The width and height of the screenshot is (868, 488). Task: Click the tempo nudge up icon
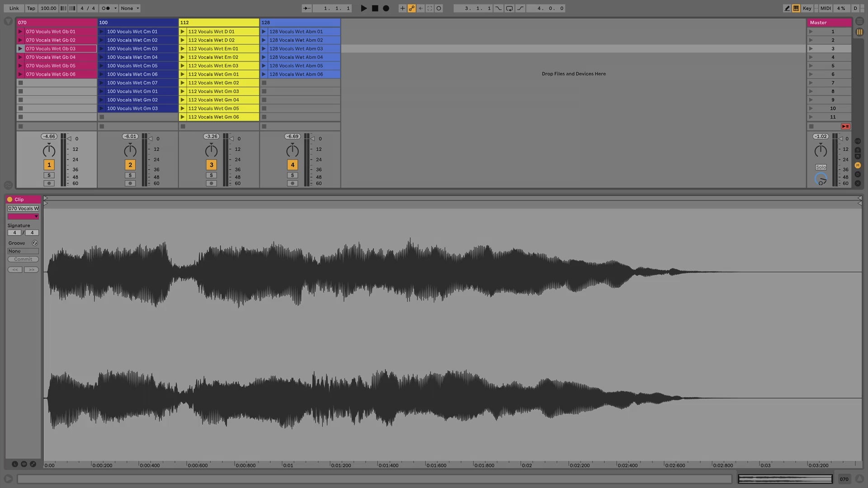[x=72, y=8]
